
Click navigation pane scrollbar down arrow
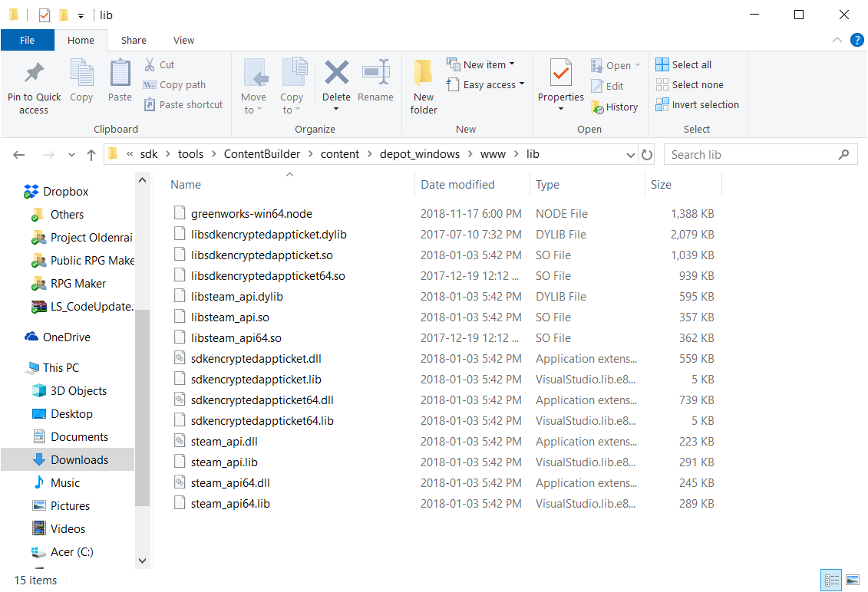point(142,561)
